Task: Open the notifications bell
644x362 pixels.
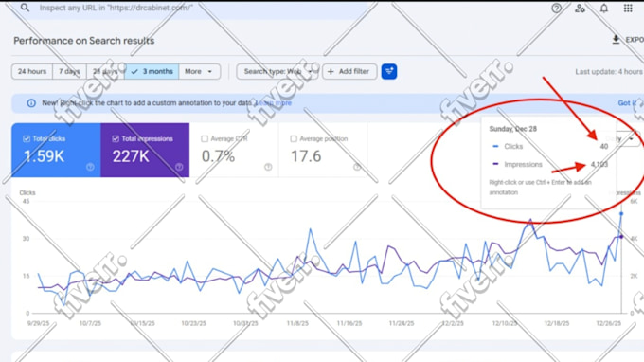Action: (604, 9)
